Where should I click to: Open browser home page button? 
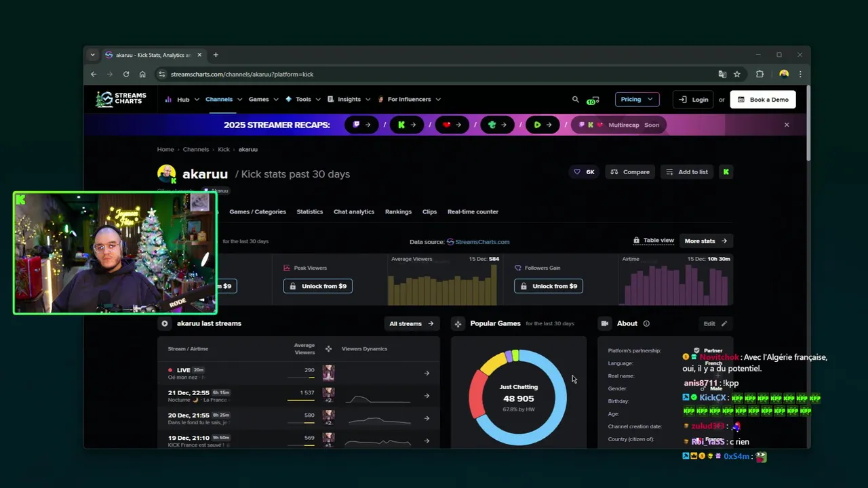[142, 74]
